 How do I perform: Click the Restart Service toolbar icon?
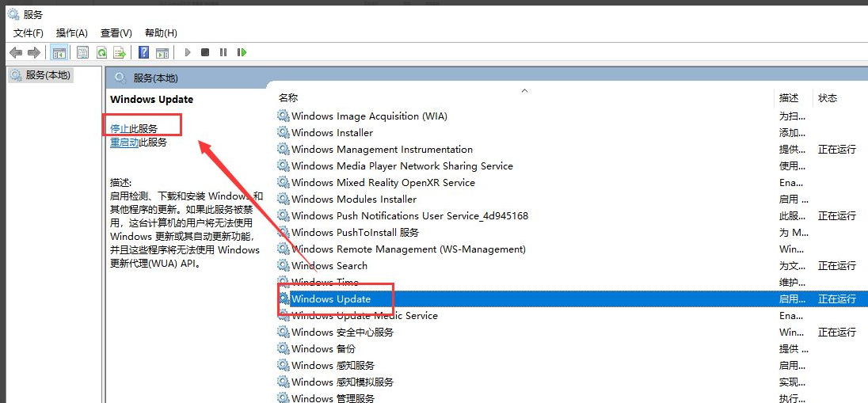(242, 52)
